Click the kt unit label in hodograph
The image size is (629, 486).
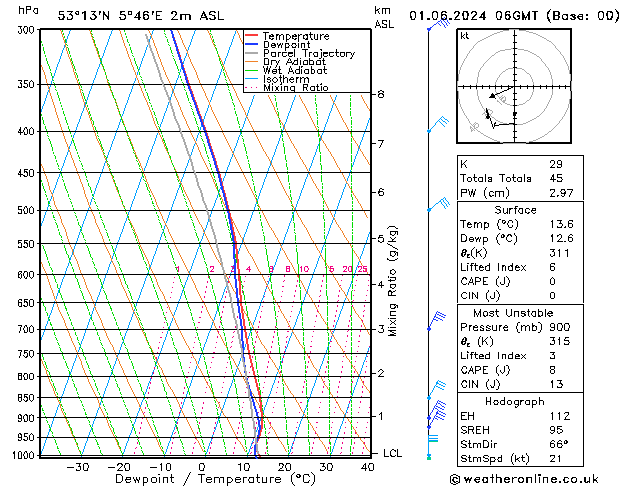click(465, 36)
